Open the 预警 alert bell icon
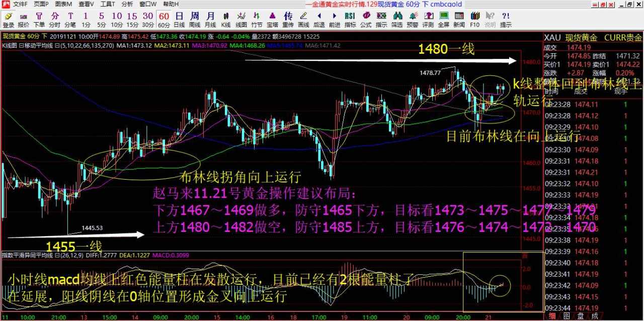The height and width of the screenshot is (321, 644). pos(413,20)
